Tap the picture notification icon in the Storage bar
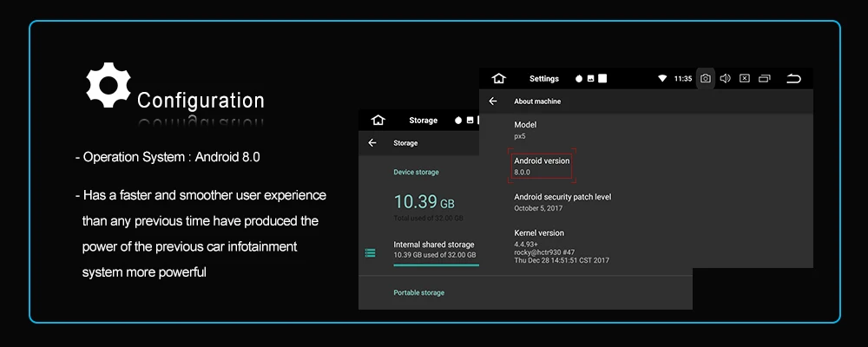The height and width of the screenshot is (347, 868). point(470,120)
